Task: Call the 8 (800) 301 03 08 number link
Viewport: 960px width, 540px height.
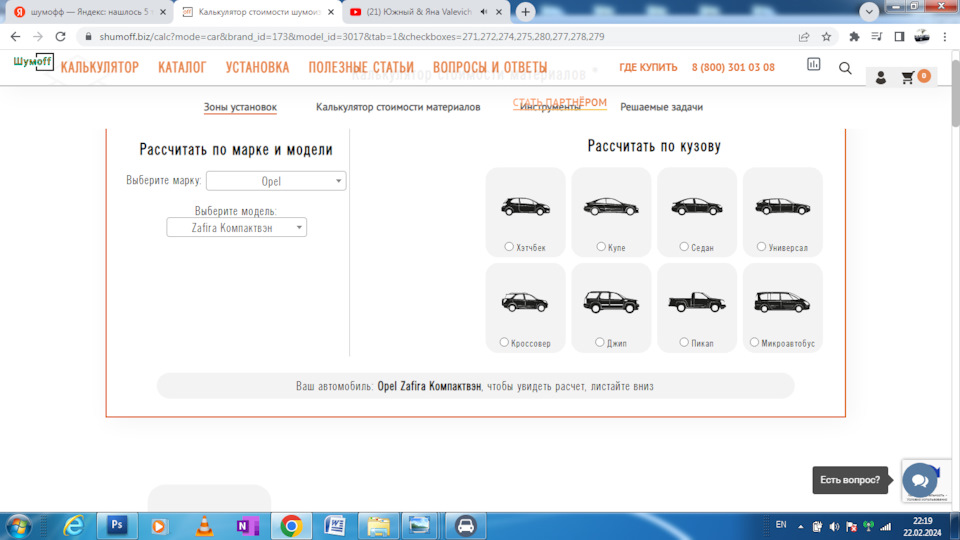Action: (733, 67)
